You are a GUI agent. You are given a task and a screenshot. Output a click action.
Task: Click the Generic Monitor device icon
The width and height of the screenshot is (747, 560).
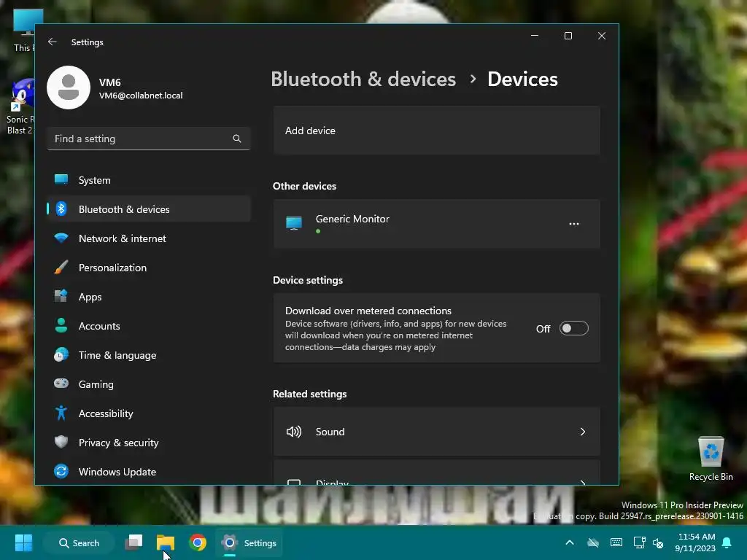pos(294,223)
